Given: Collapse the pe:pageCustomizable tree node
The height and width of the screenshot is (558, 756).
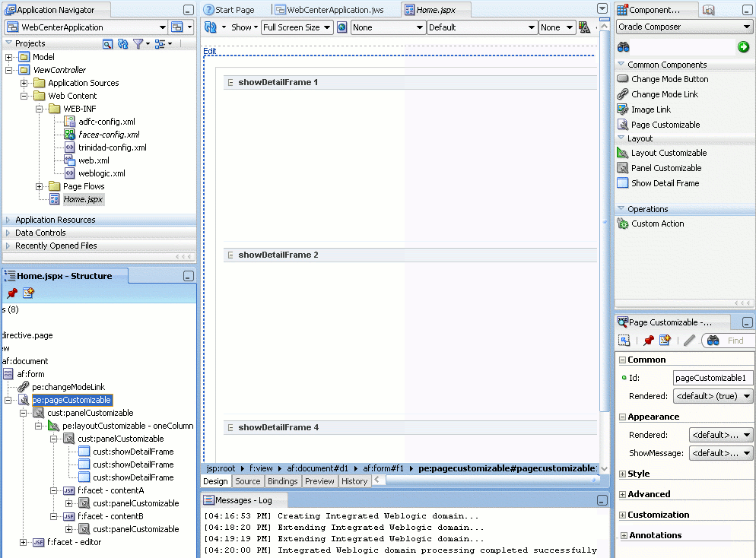Looking at the screenshot, I should click(8, 400).
